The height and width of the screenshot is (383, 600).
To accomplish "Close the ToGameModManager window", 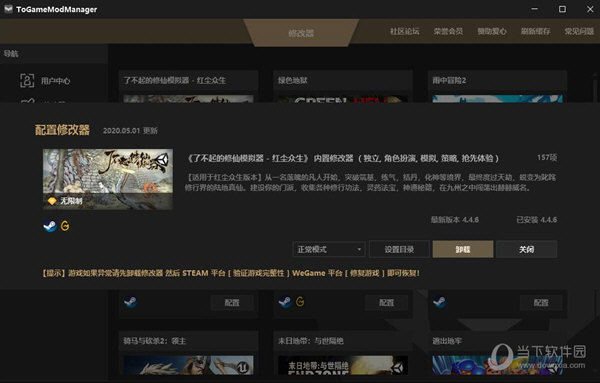I will [x=590, y=9].
